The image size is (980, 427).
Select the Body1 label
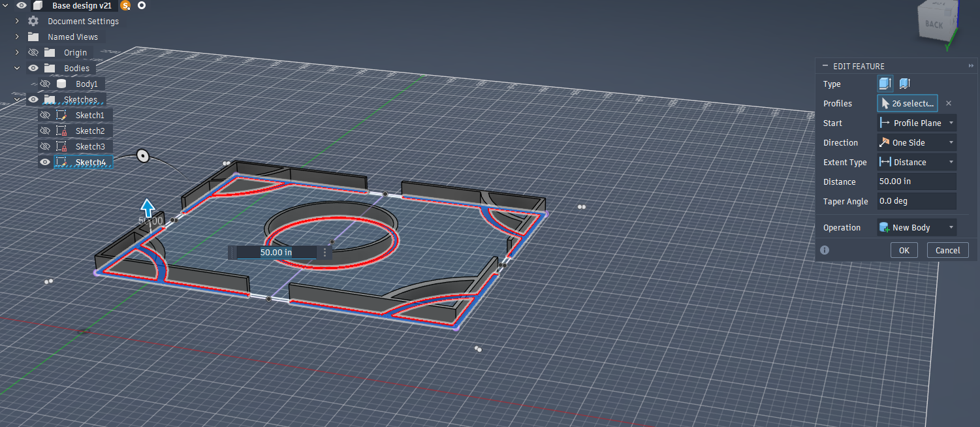pos(86,84)
